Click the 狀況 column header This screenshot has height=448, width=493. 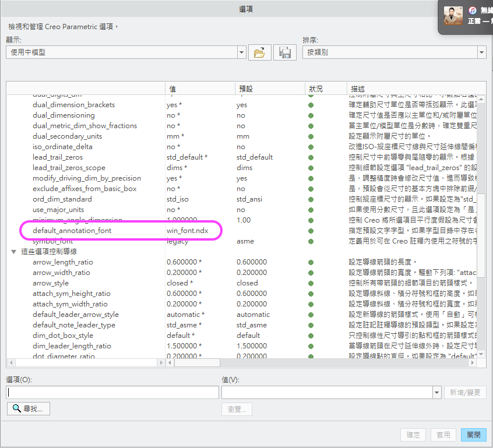(x=316, y=89)
